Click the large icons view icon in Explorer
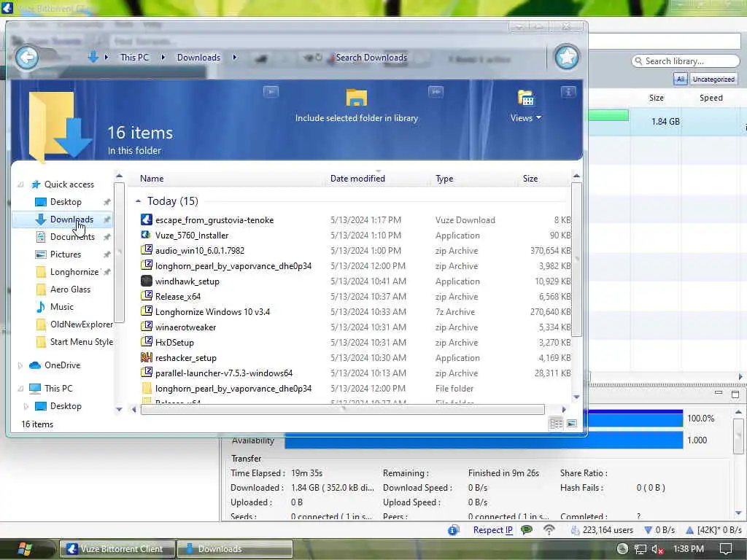Image resolution: width=747 pixels, height=560 pixels. 572,424
